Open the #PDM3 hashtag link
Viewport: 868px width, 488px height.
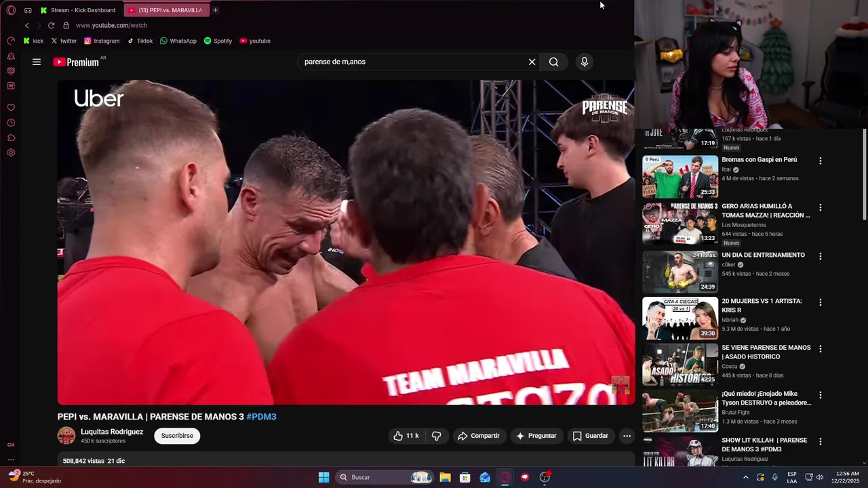tap(261, 417)
